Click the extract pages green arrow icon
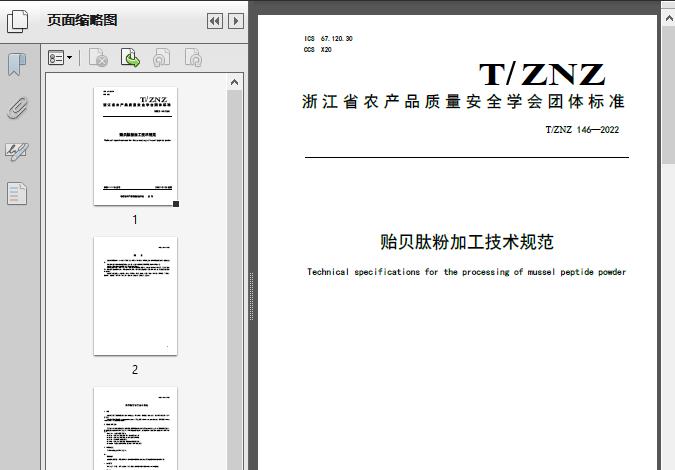The height and width of the screenshot is (470, 675). point(130,58)
